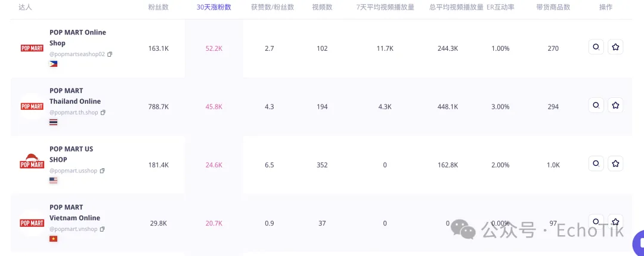Click US flag under POP MART US SHOP
Screen dimensions: 644x256
[x=54, y=180]
